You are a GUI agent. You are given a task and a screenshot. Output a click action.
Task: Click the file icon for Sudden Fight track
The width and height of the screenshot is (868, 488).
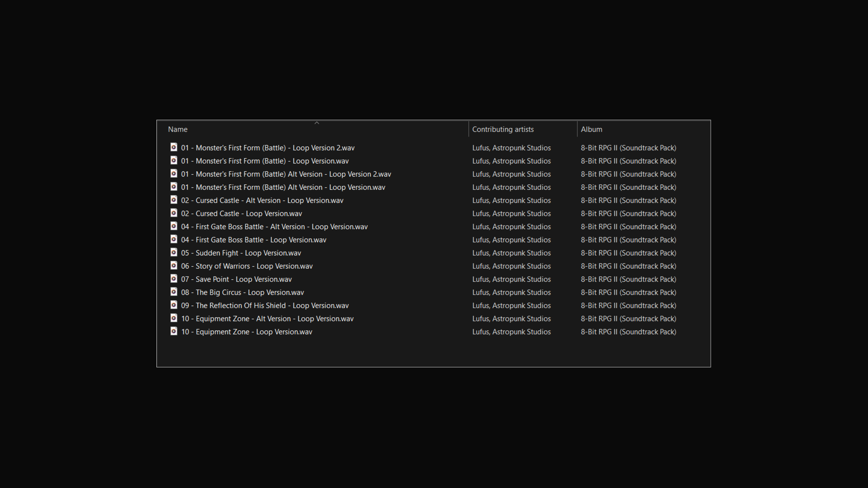point(174,253)
